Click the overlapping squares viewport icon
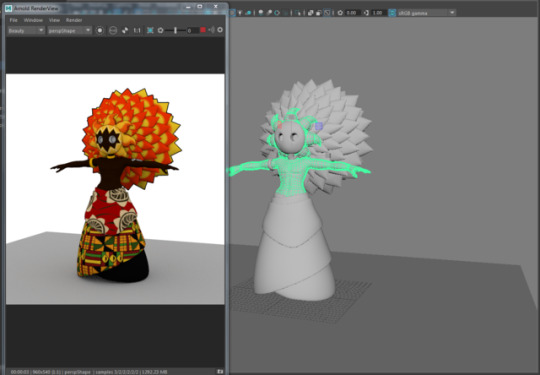This screenshot has height=375, width=540. 311,13
